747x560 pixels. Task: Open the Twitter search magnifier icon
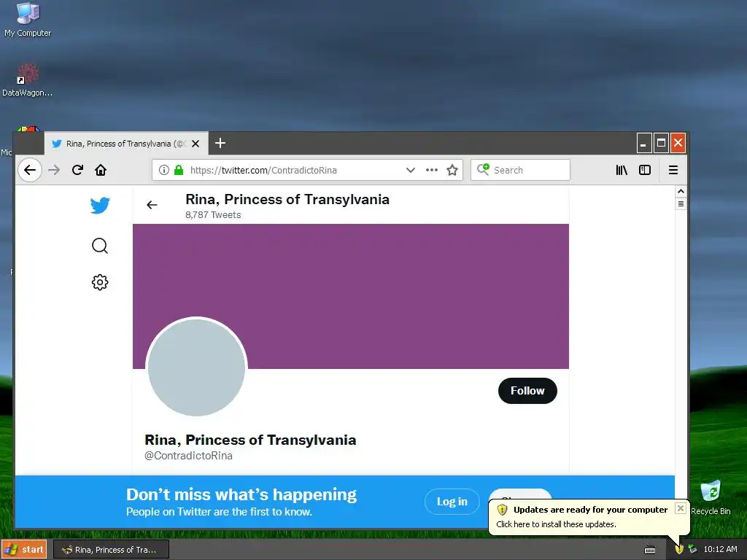[x=99, y=246]
